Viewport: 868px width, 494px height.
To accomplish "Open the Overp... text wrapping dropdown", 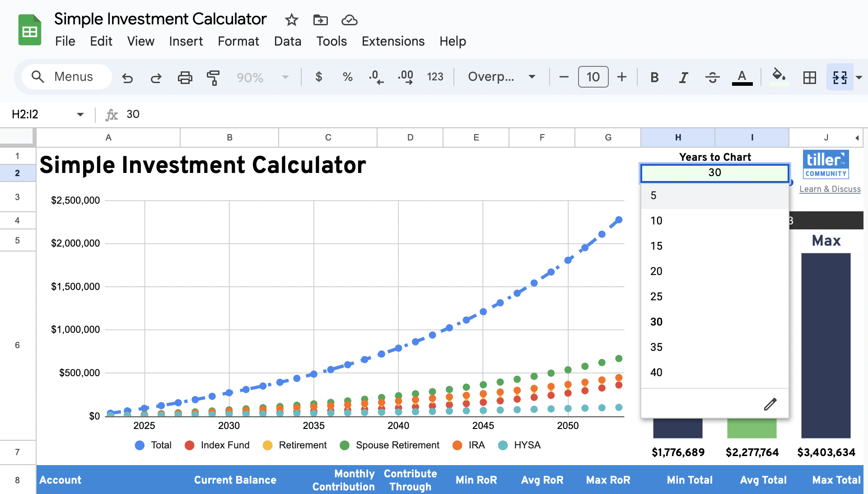I will click(502, 77).
